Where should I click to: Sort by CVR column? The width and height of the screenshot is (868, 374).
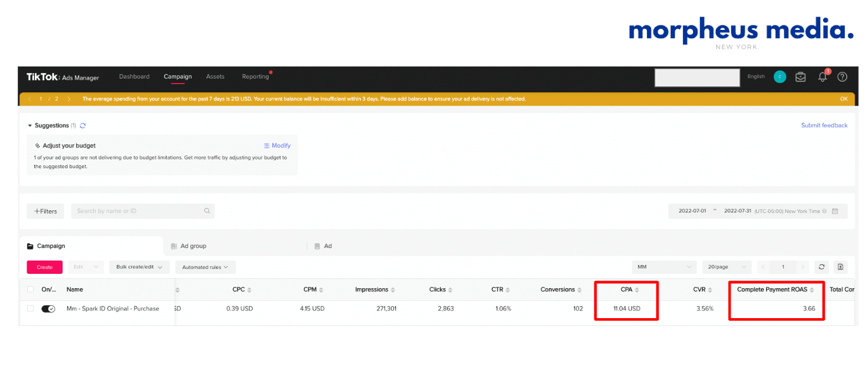(710, 289)
